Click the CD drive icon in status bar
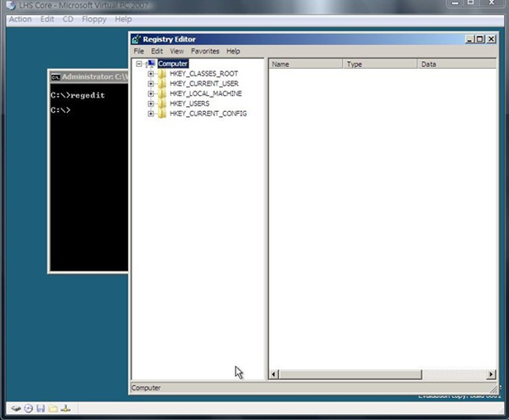The height and width of the screenshot is (420, 509). pos(27,408)
